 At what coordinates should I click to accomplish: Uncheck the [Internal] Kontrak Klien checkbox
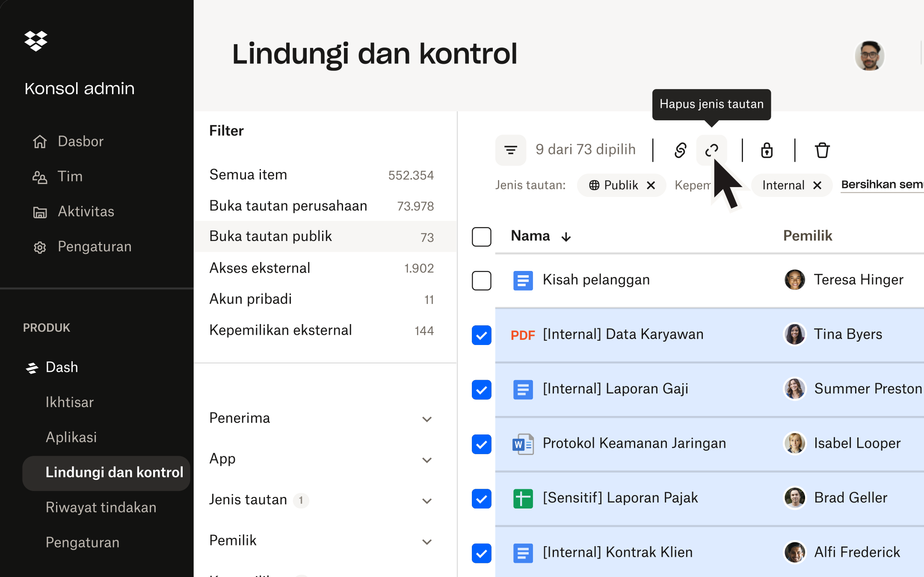pyautogui.click(x=481, y=553)
